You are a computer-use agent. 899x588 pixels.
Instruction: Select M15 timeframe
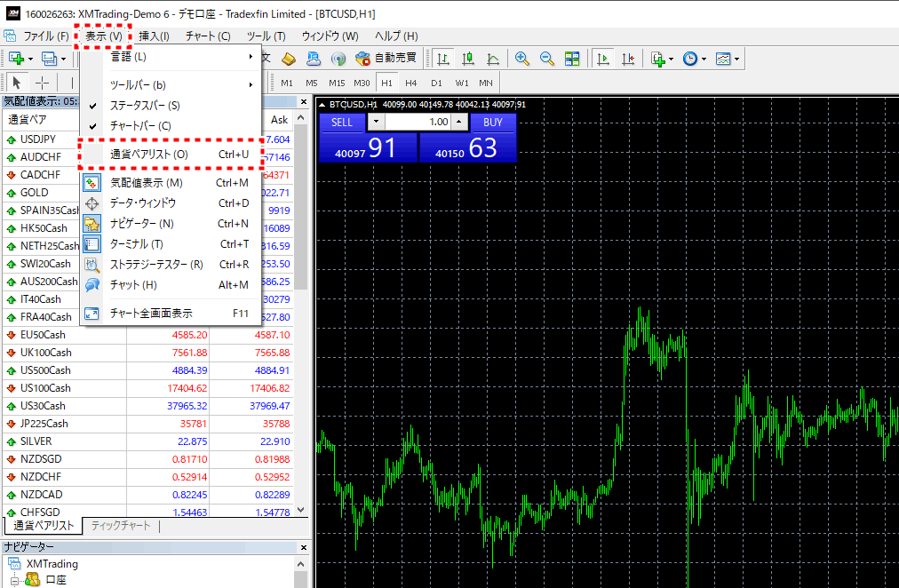pos(337,83)
